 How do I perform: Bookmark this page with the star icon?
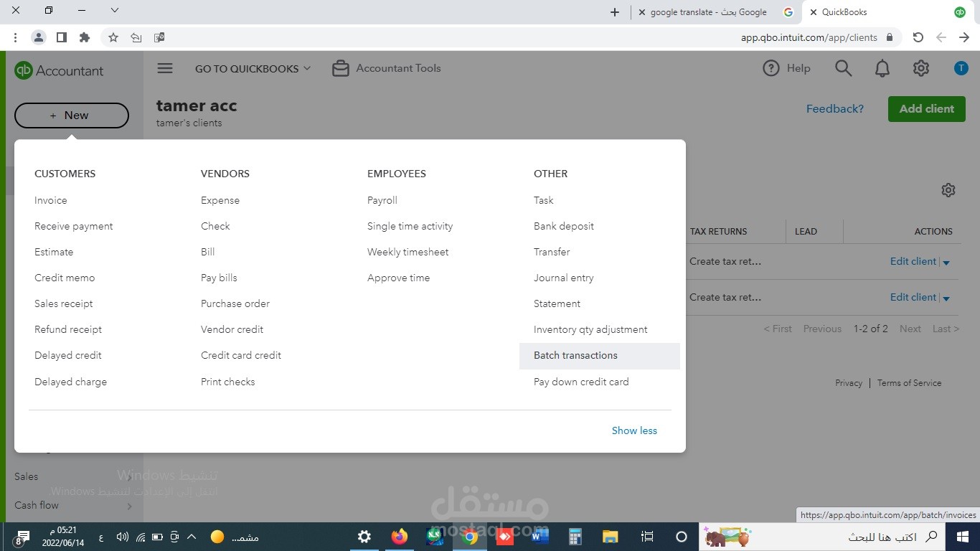[x=113, y=37]
